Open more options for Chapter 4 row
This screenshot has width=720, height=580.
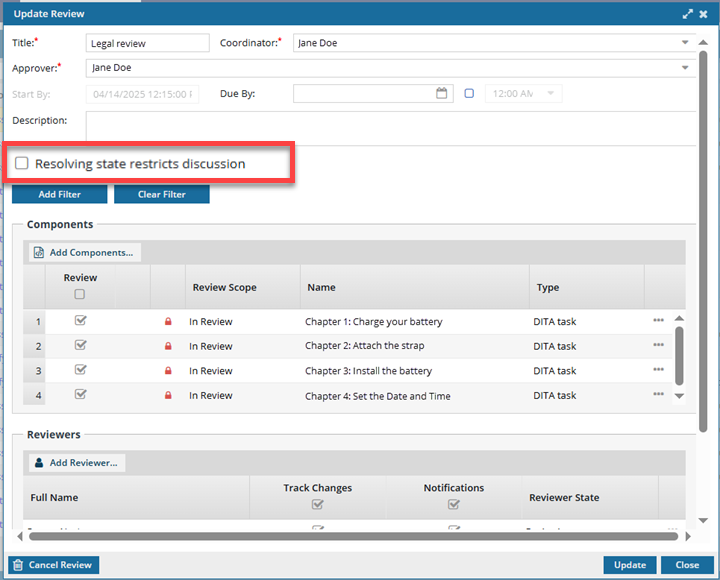pyautogui.click(x=658, y=394)
